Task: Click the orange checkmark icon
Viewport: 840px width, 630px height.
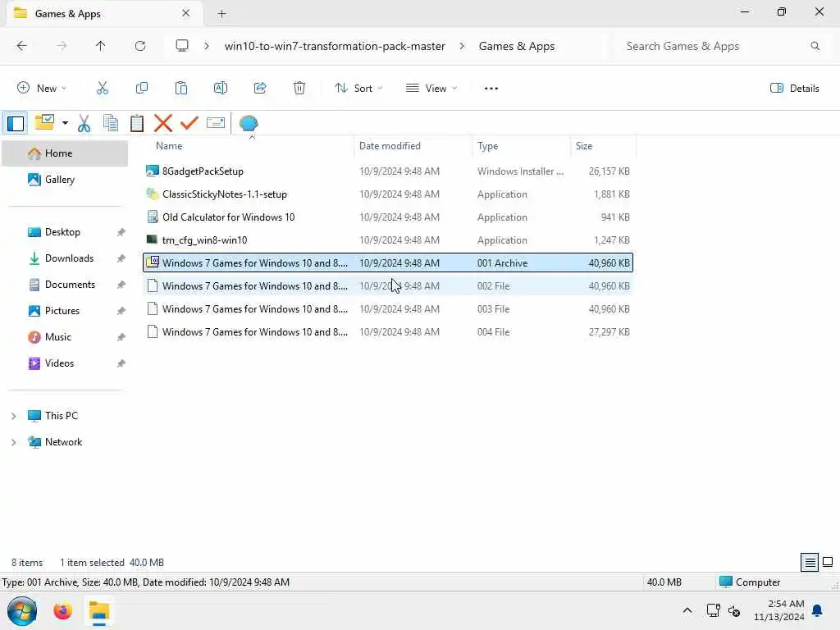Action: tap(189, 123)
